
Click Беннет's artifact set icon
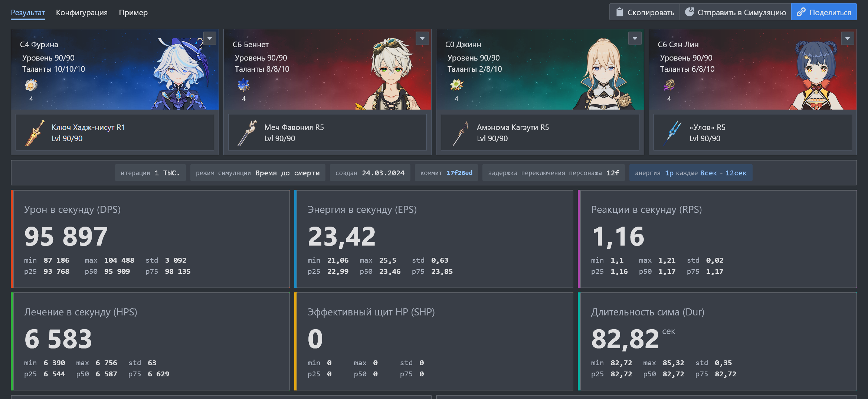[x=244, y=85]
